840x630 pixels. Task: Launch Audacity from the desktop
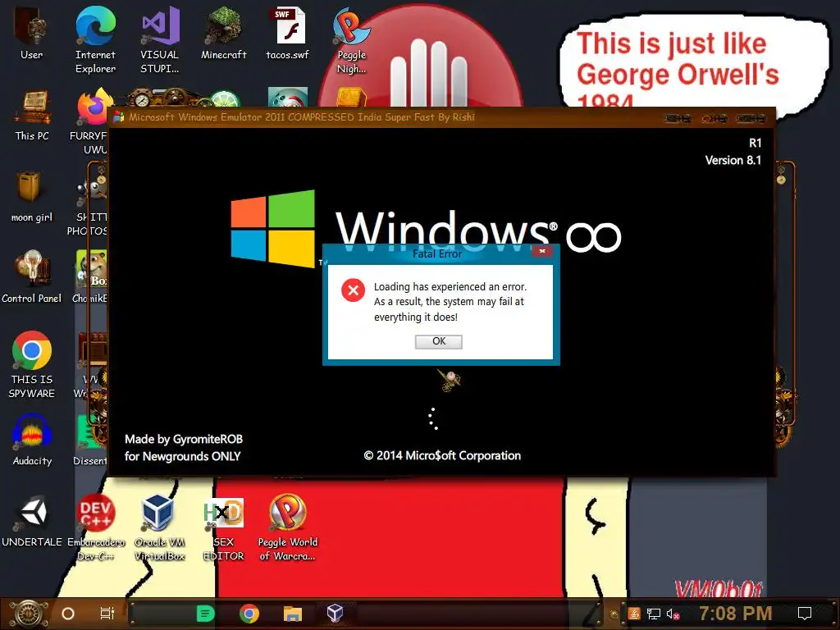coord(32,441)
